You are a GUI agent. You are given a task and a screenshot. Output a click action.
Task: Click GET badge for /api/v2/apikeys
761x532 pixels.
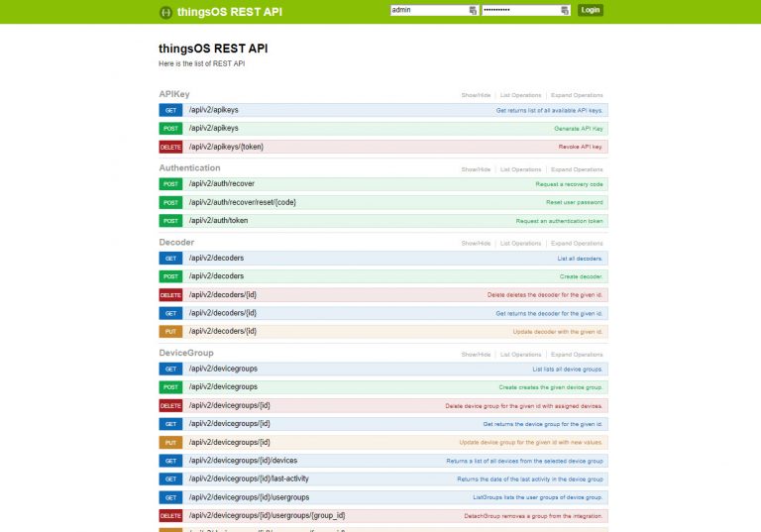click(170, 110)
